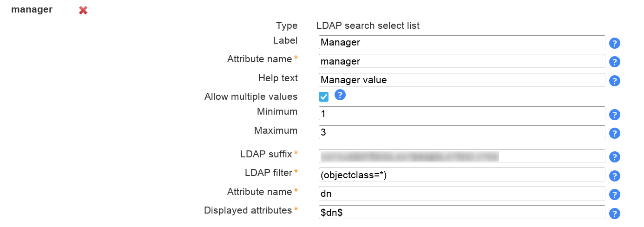Click help icon next to LDAP filter
644x227 pixels.
pyautogui.click(x=615, y=176)
